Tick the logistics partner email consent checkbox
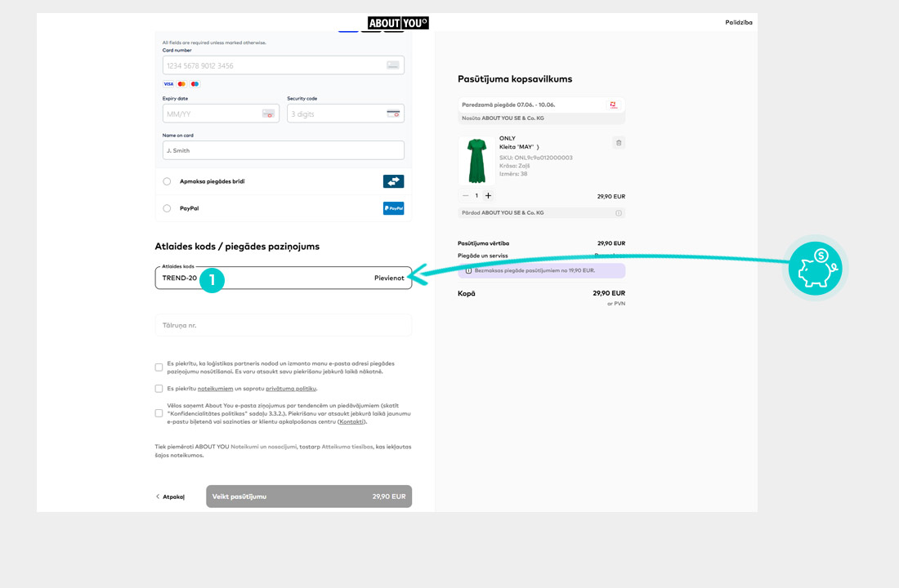 point(159,367)
